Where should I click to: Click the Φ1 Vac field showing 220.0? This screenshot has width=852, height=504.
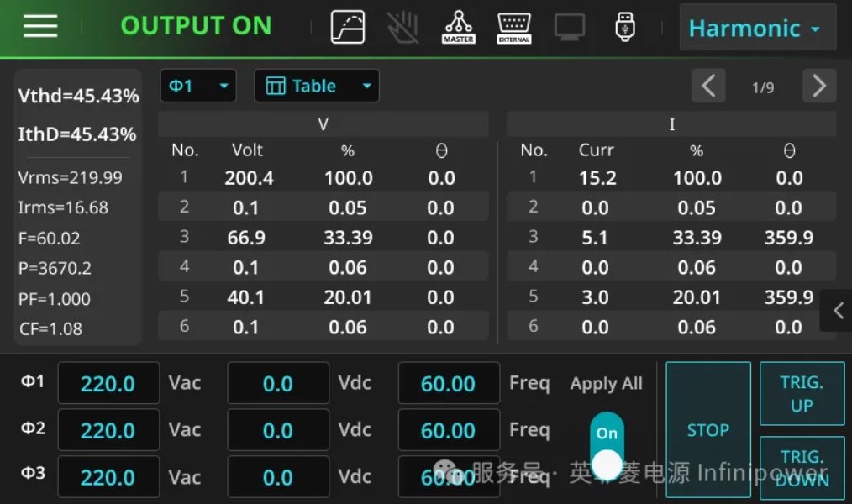(108, 384)
